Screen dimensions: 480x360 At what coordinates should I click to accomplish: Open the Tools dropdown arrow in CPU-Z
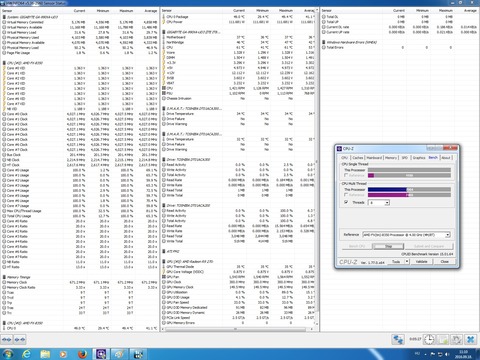[407, 262]
